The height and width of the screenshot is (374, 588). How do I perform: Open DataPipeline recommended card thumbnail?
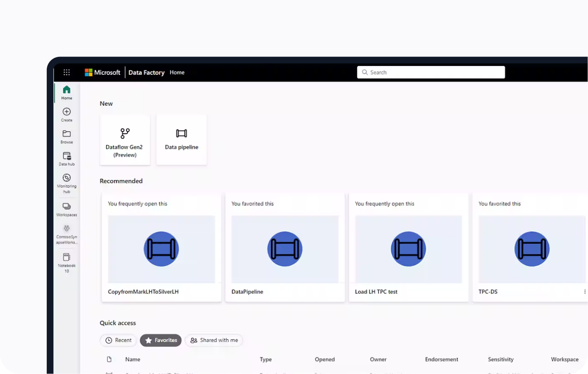tap(285, 249)
